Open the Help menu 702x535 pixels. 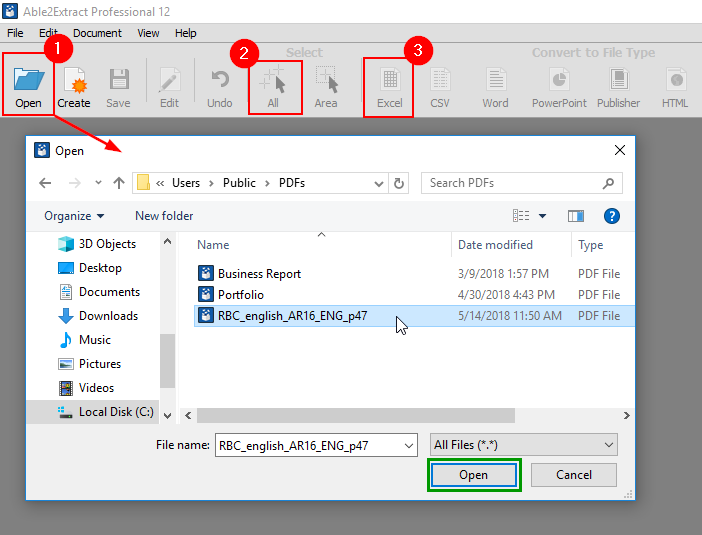click(x=185, y=33)
